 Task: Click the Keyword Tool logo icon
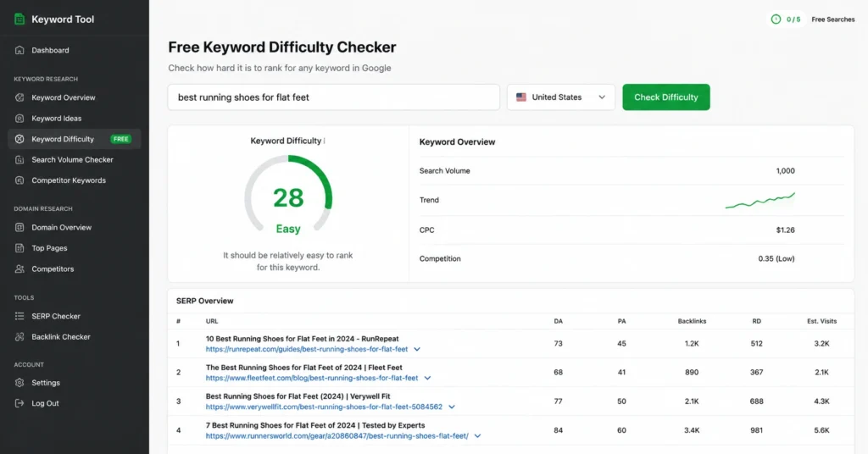19,19
